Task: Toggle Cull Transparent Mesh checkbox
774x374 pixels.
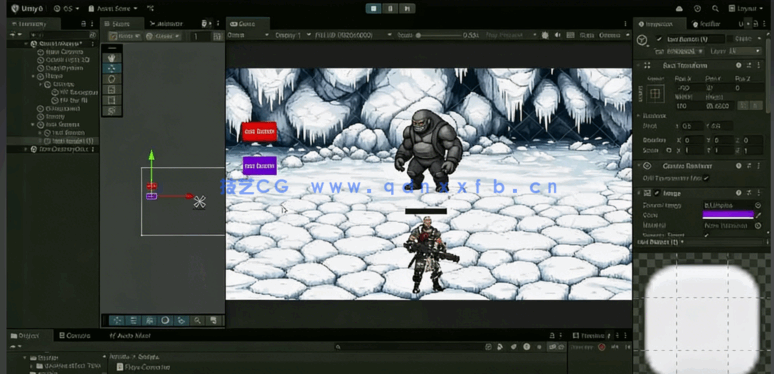Action: click(706, 178)
